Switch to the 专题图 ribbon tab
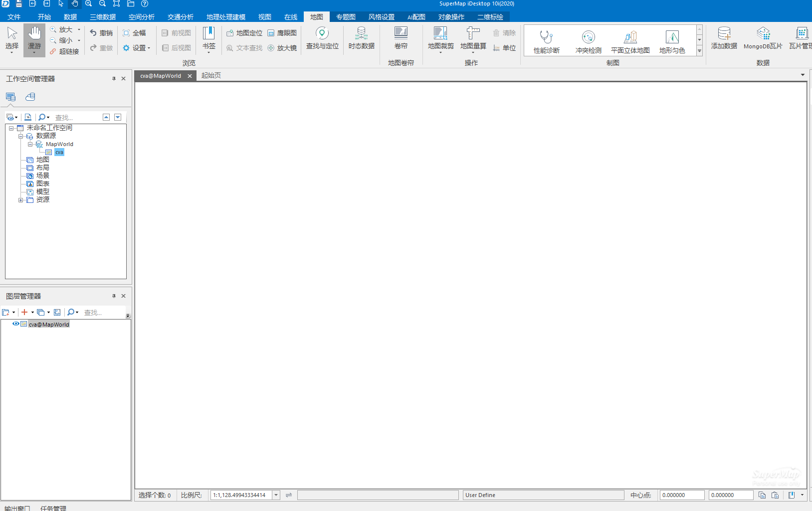Image resolution: width=812 pixels, height=511 pixels. click(x=346, y=17)
